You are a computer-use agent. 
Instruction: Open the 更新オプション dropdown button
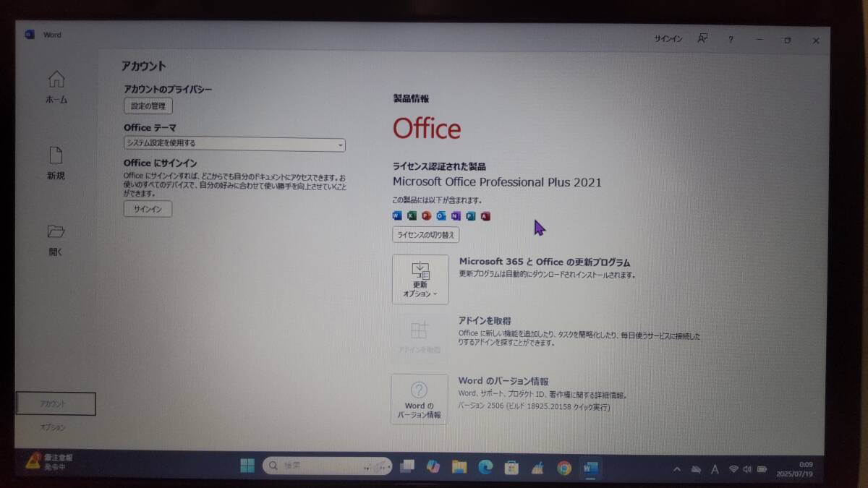tap(420, 279)
